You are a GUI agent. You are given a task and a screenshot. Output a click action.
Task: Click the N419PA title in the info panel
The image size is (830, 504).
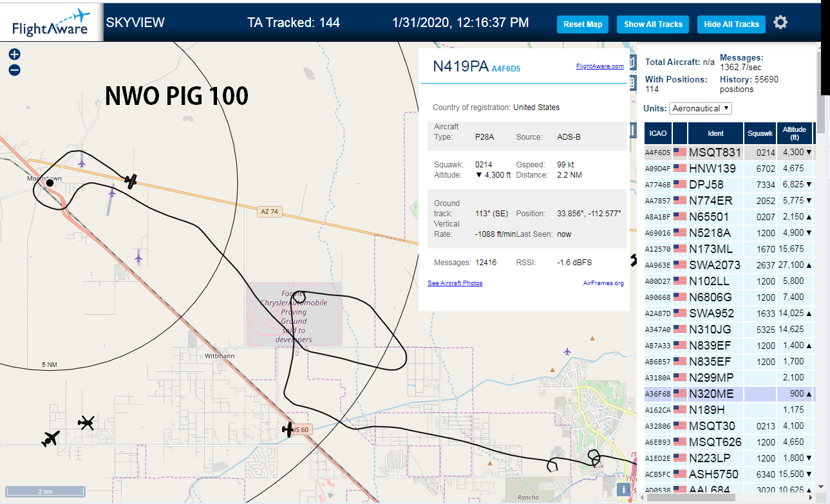click(460, 66)
